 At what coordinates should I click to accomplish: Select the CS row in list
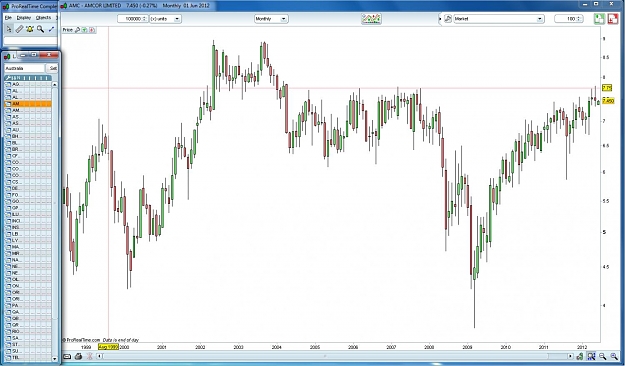pos(28,182)
